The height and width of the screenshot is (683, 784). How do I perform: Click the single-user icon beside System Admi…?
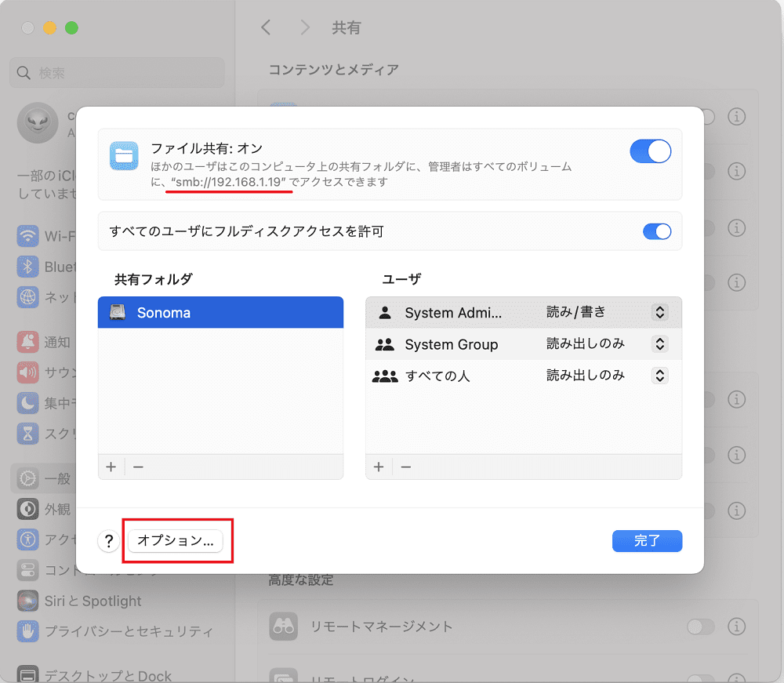pyautogui.click(x=385, y=313)
